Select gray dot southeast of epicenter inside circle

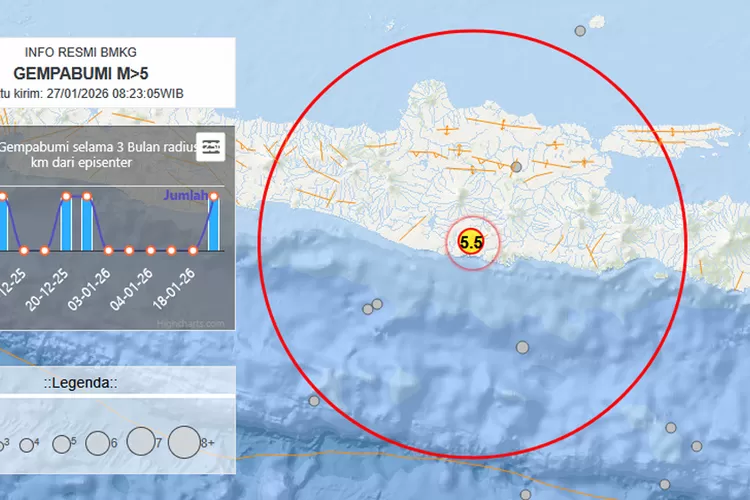522,347
